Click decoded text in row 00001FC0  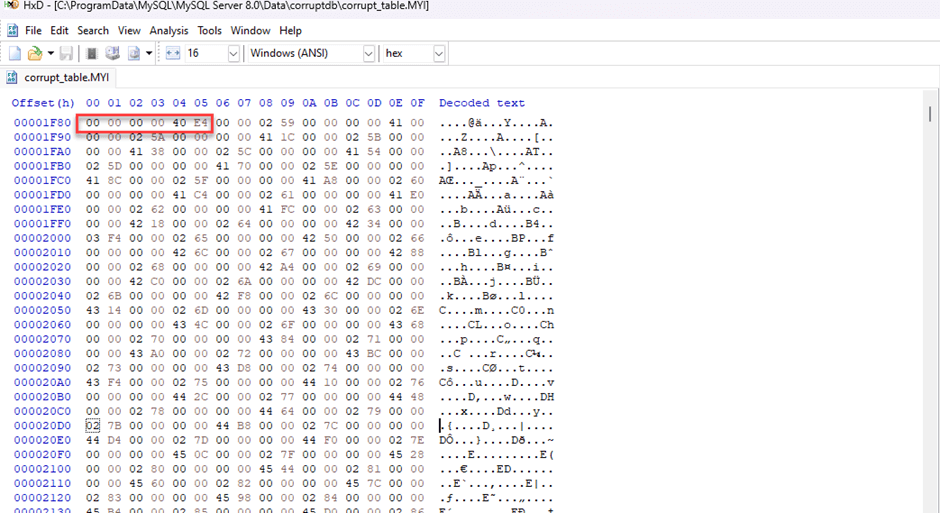[496, 181]
